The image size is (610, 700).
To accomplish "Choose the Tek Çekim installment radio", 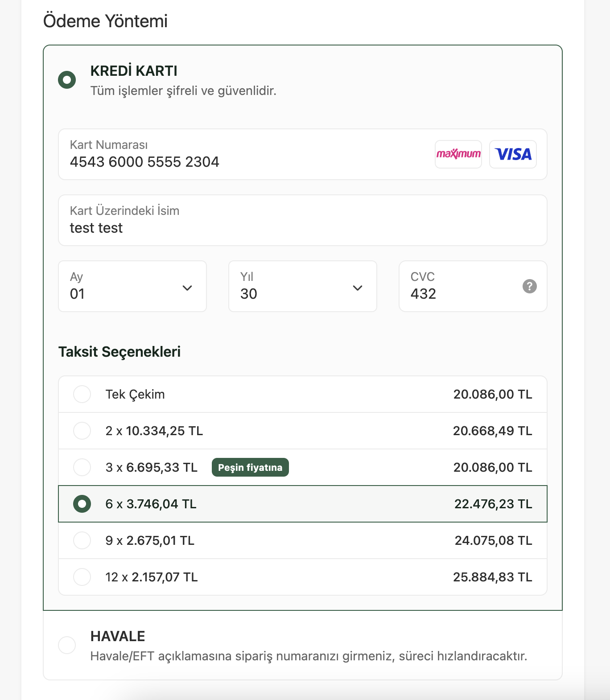I will tap(82, 394).
